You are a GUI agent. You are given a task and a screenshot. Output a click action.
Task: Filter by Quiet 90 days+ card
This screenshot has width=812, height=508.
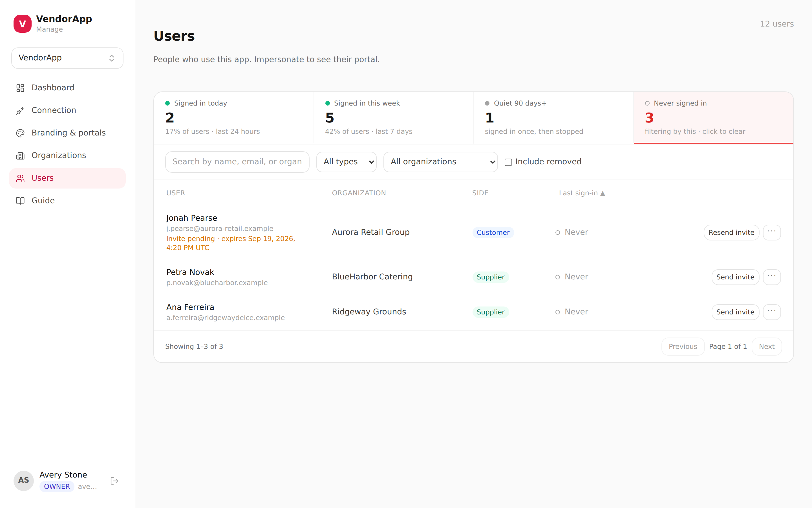[553, 118]
